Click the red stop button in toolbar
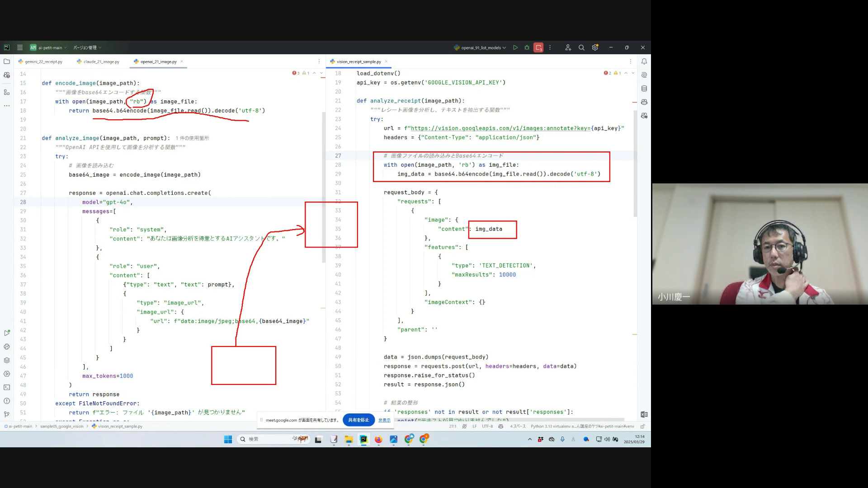868x488 pixels. pos(538,47)
